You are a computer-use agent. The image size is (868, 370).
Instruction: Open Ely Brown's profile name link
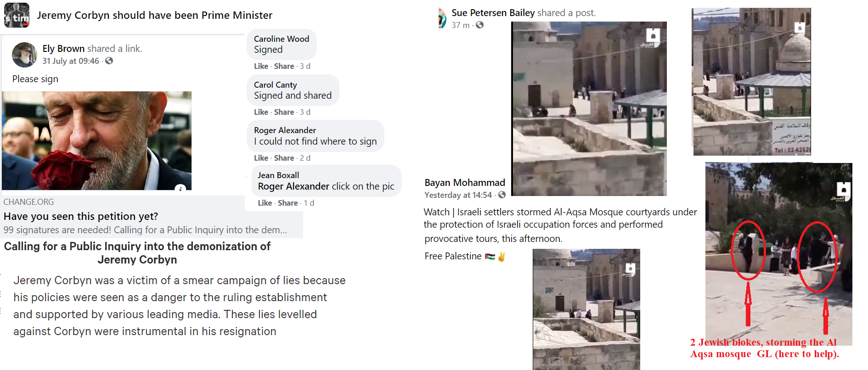tap(63, 49)
